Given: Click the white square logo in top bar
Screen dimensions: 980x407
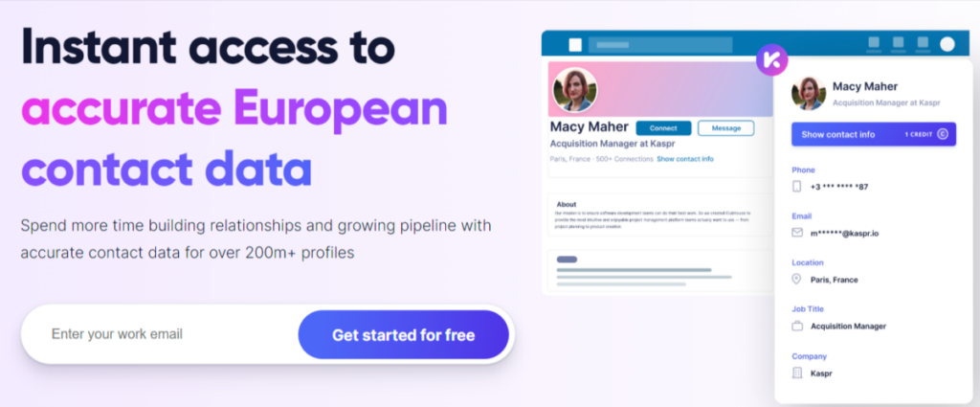Looking at the screenshot, I should (x=574, y=44).
